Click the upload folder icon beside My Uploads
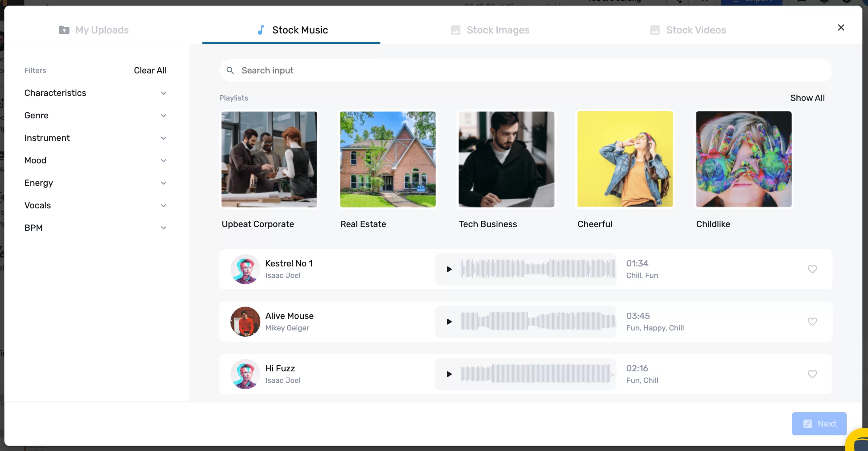Viewport: 868px width, 451px height. pos(64,30)
